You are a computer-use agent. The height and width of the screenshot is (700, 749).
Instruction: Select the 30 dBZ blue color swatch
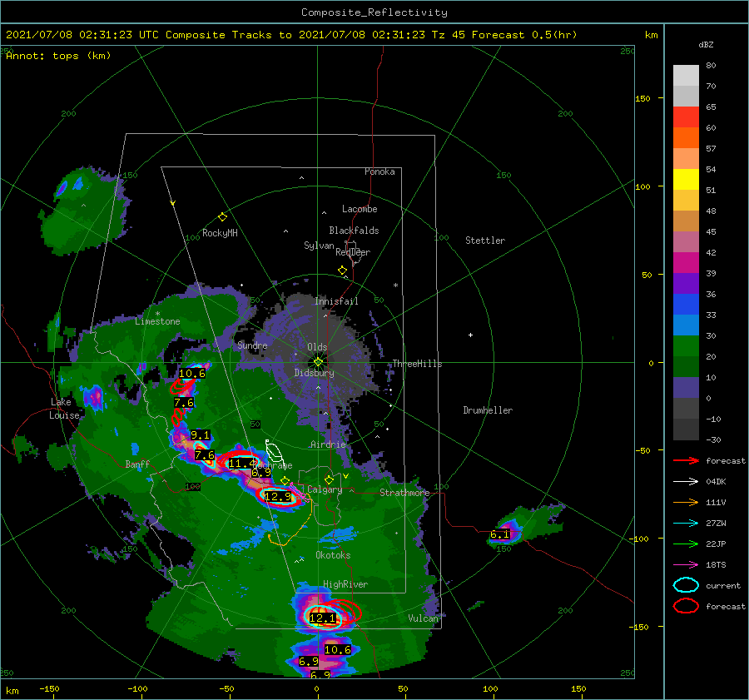(x=686, y=325)
